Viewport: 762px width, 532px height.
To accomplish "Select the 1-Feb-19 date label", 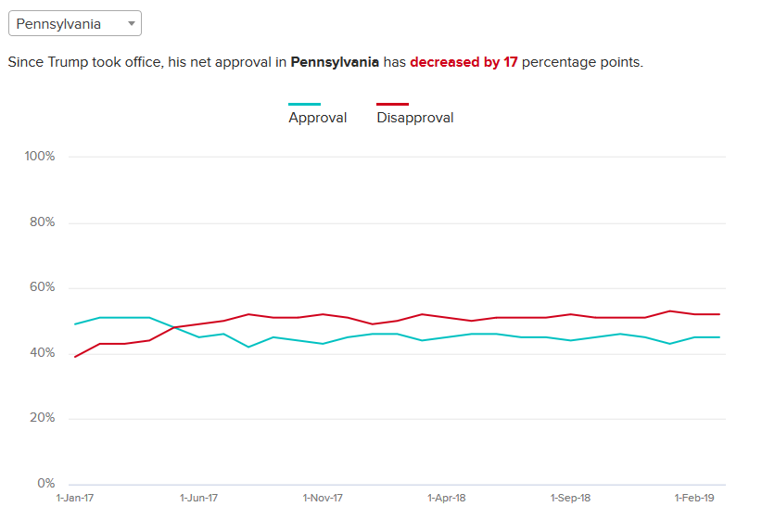I will [x=694, y=498].
